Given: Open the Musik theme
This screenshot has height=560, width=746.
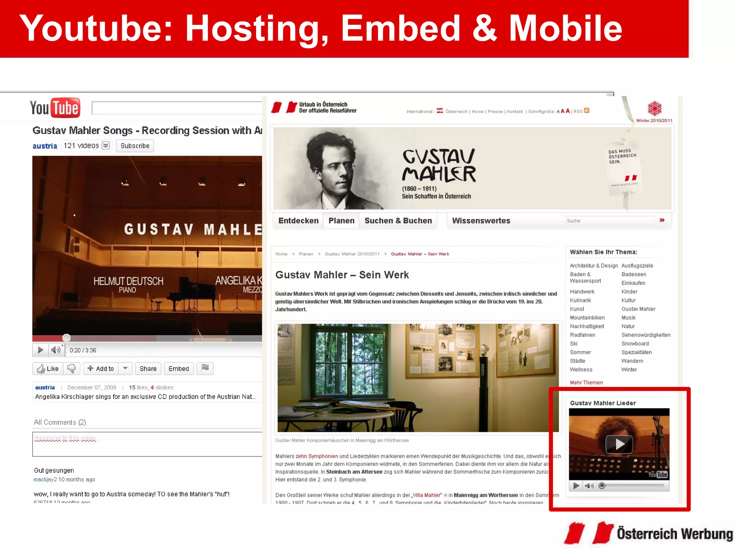Looking at the screenshot, I should pos(628,318).
